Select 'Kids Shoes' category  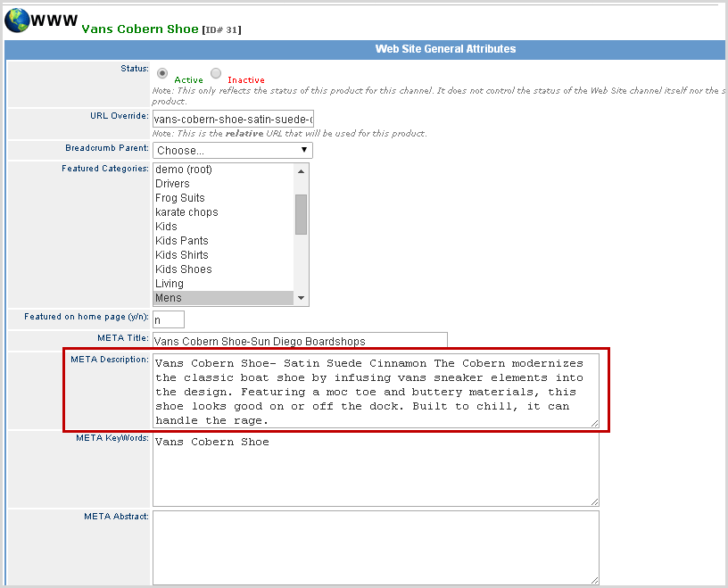223,269
